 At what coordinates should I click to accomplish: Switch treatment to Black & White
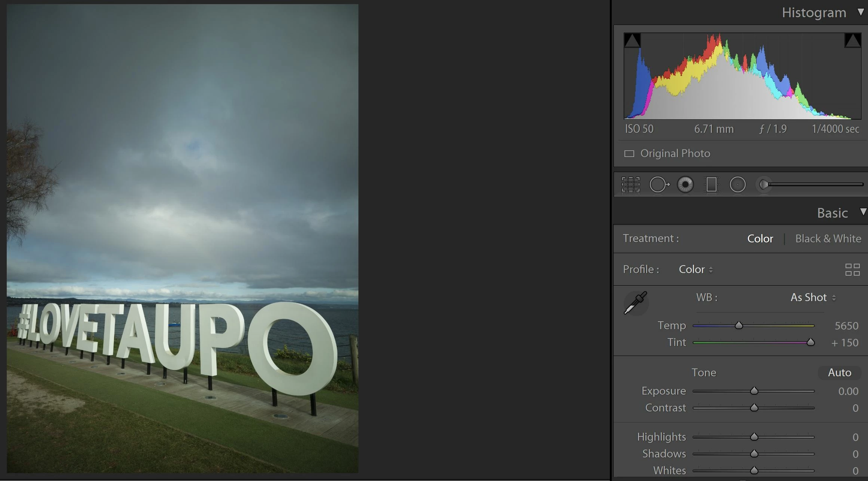coord(828,239)
